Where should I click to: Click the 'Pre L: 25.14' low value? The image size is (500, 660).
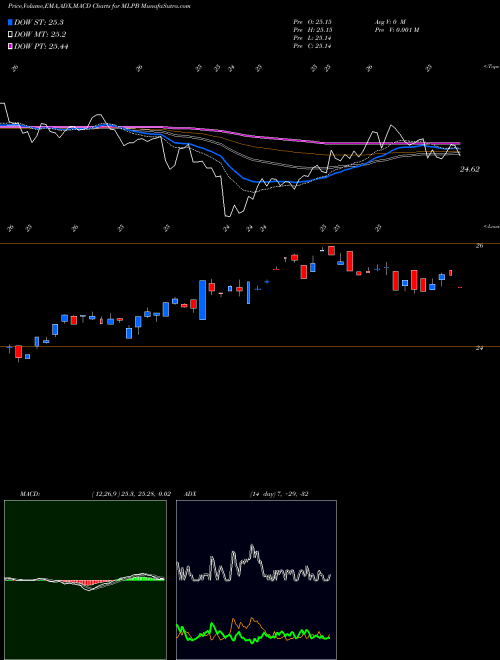(312, 38)
